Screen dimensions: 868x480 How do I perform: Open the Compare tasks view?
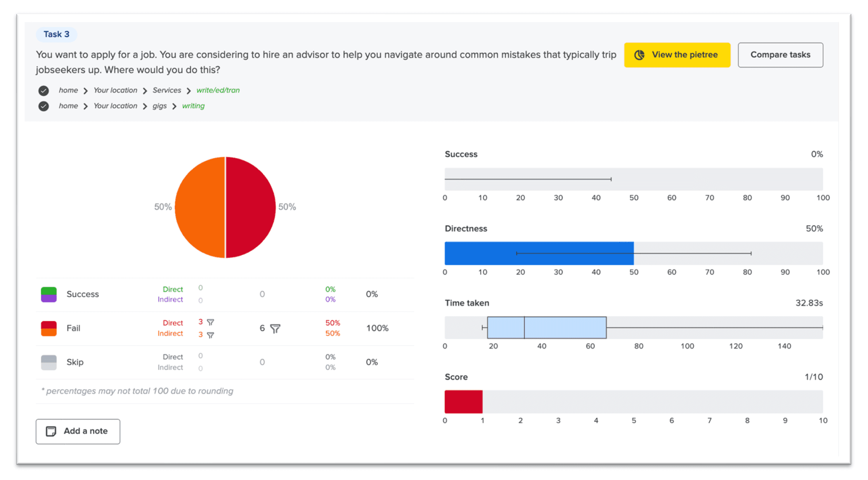tap(780, 55)
